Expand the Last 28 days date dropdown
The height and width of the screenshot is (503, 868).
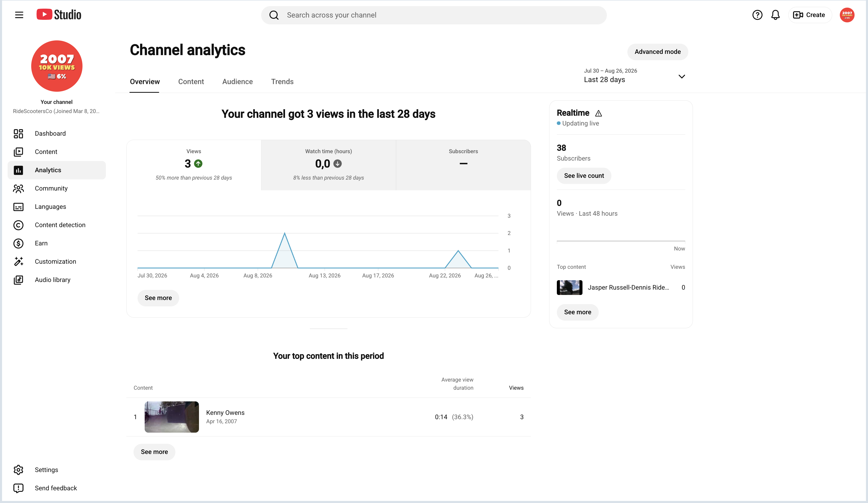[x=635, y=76]
